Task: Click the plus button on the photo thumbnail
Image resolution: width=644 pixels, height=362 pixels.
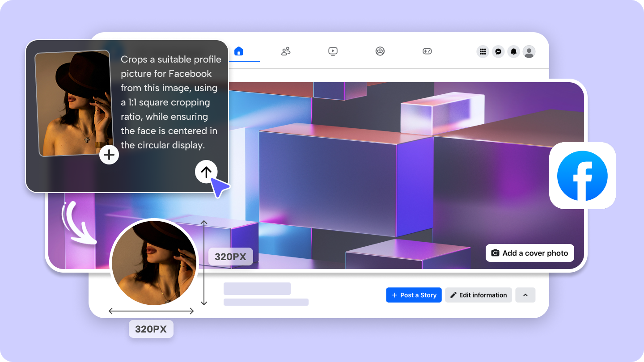Action: point(109,155)
